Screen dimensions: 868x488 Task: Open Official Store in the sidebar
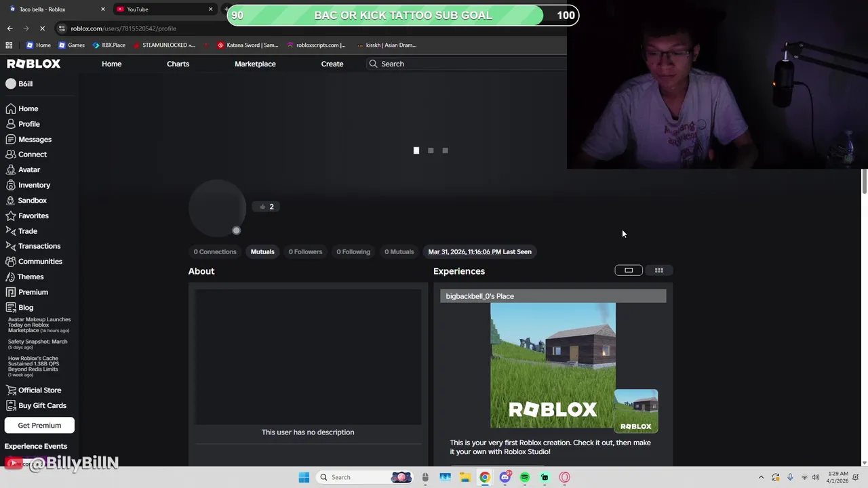pyautogui.click(x=33, y=390)
